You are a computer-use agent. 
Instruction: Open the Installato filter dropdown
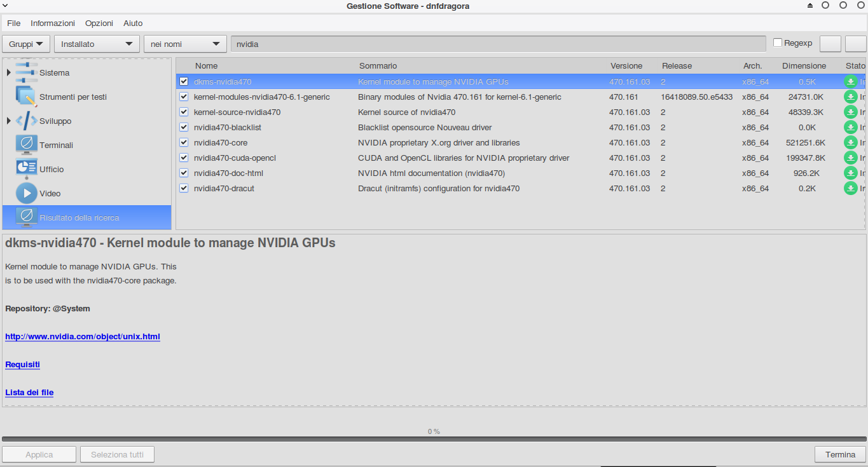click(x=97, y=44)
